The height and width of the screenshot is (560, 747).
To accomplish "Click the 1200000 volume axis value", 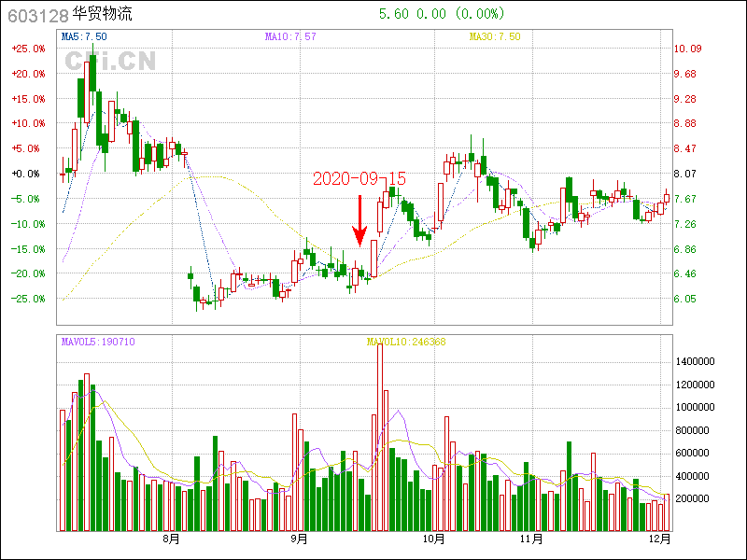I will pos(696,385).
